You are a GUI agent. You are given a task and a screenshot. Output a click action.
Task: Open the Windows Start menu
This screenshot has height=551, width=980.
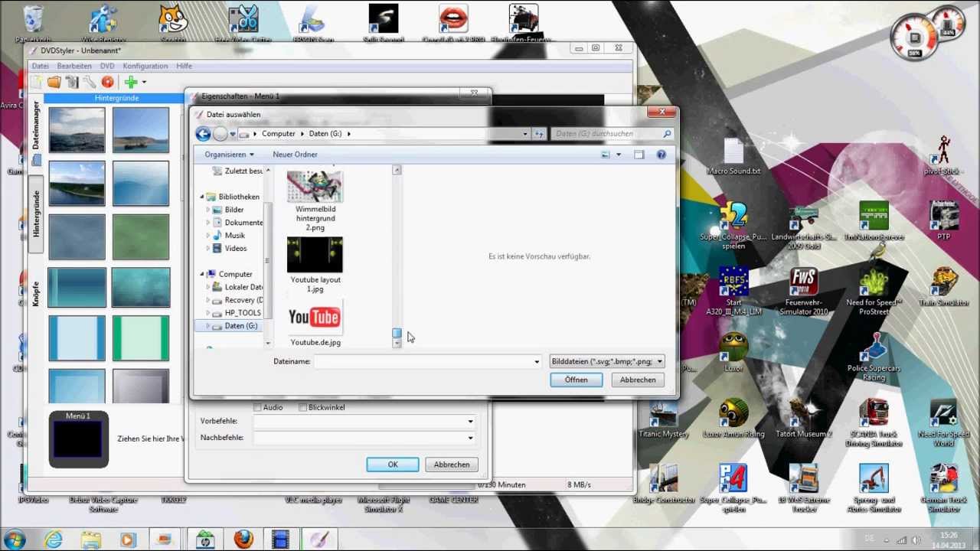tap(15, 540)
